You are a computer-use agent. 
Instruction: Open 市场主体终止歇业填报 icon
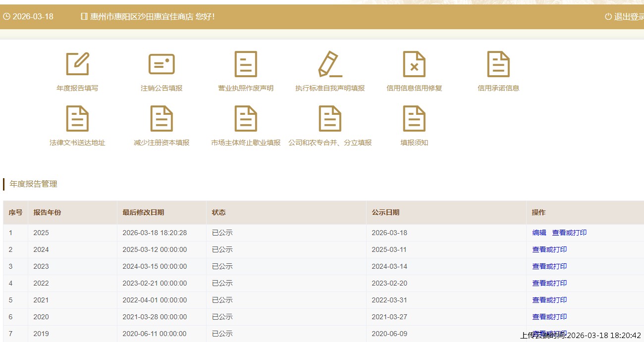[x=246, y=119]
